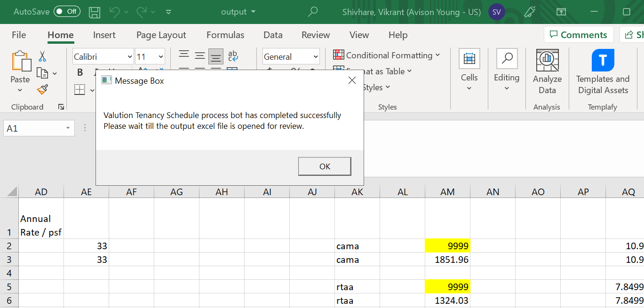
Task: Open the Editing magnifier group icon
Action: pyautogui.click(x=507, y=59)
